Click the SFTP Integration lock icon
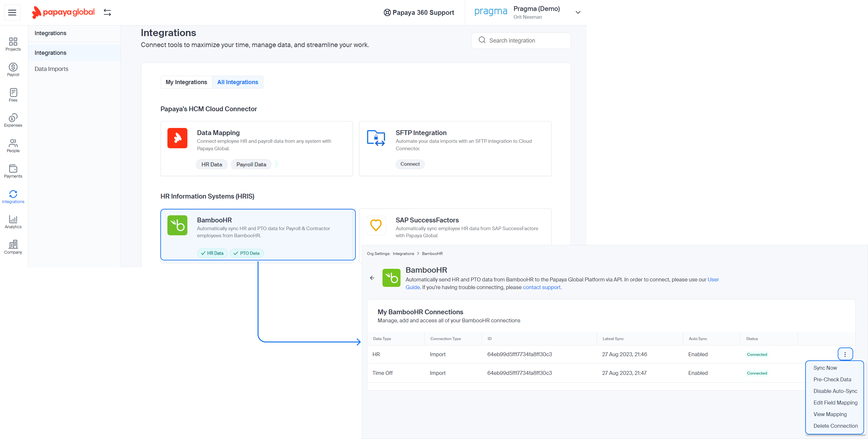868x439 pixels. [x=376, y=138]
